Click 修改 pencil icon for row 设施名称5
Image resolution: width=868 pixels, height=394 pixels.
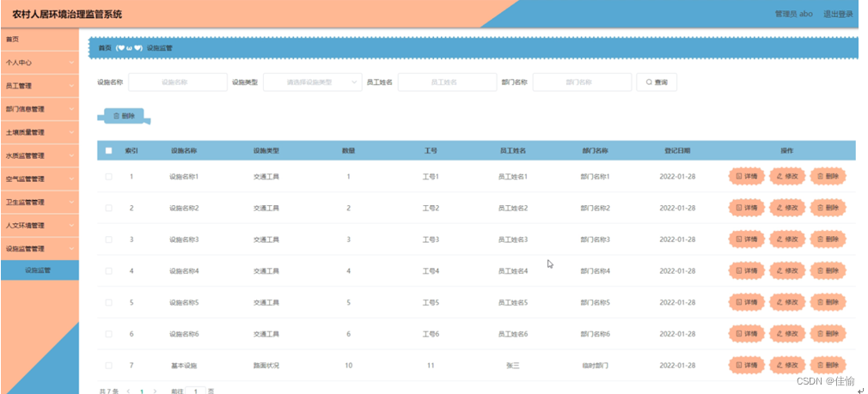pos(779,303)
